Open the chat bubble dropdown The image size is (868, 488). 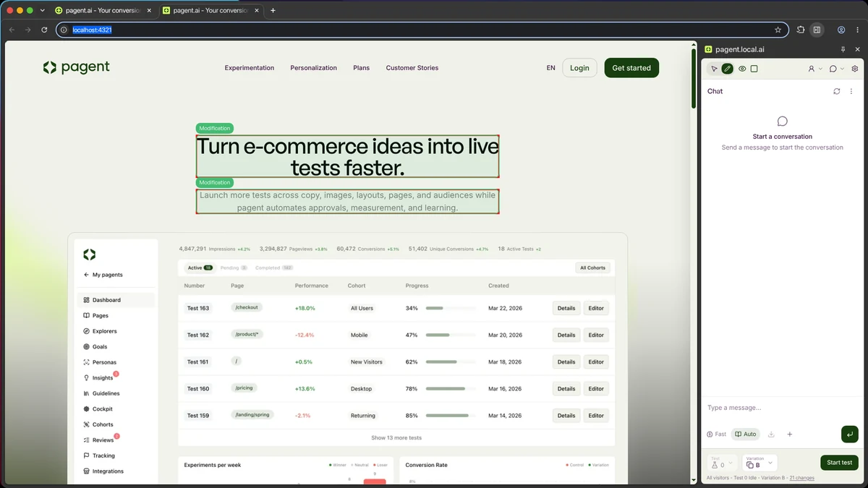click(x=836, y=69)
